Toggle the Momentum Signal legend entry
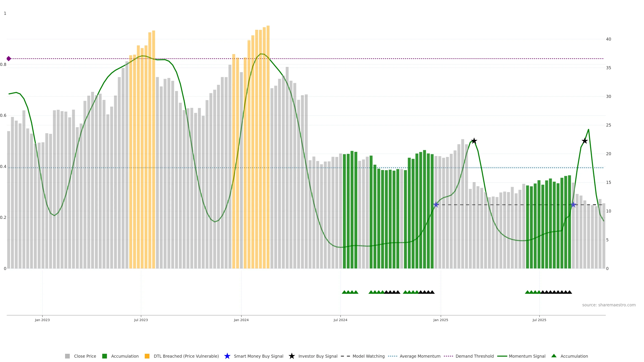The width and height of the screenshot is (644, 362). 527,356
